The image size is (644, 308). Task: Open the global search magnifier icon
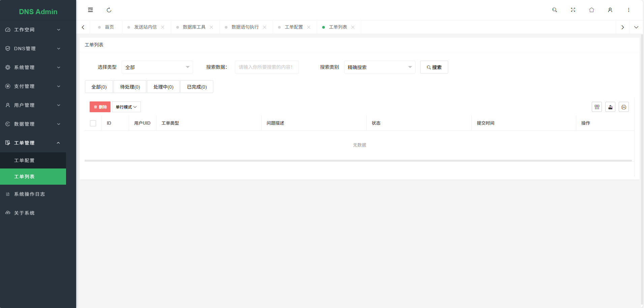pyautogui.click(x=554, y=10)
